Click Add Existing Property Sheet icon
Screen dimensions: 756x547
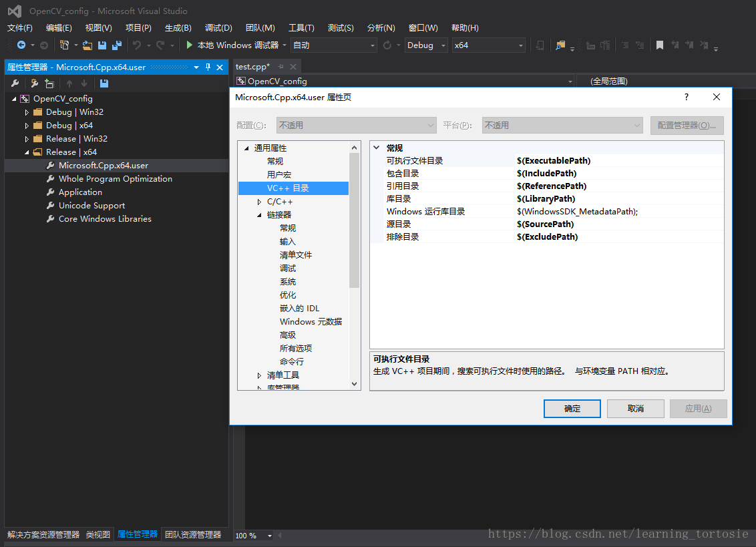pos(49,83)
